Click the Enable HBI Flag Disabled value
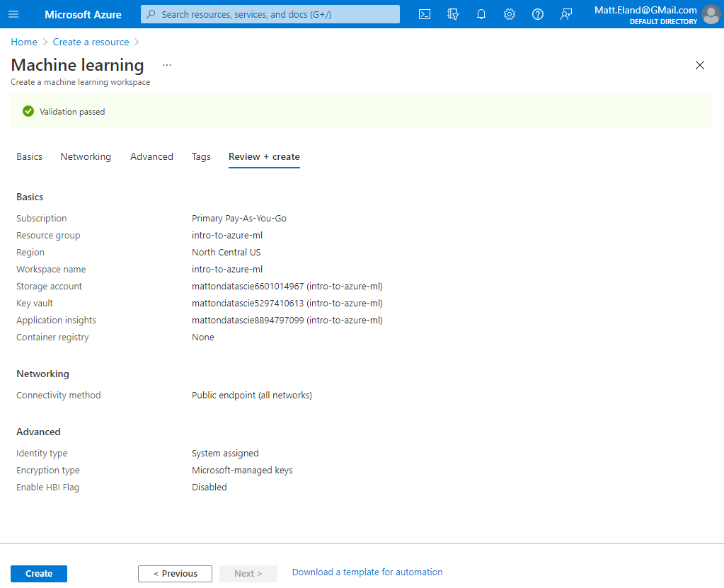The image size is (724, 588). pyautogui.click(x=209, y=488)
